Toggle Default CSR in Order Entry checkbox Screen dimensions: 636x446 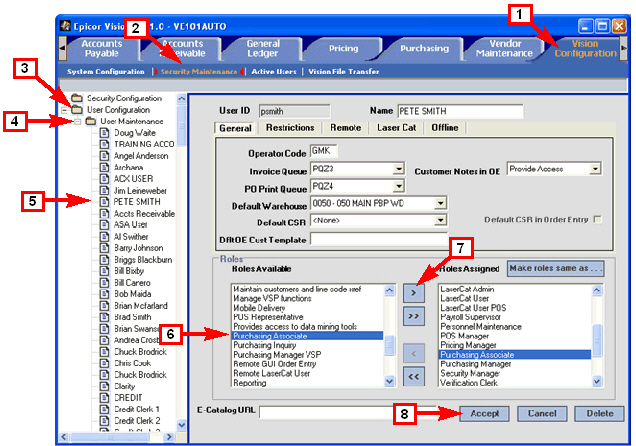[597, 219]
